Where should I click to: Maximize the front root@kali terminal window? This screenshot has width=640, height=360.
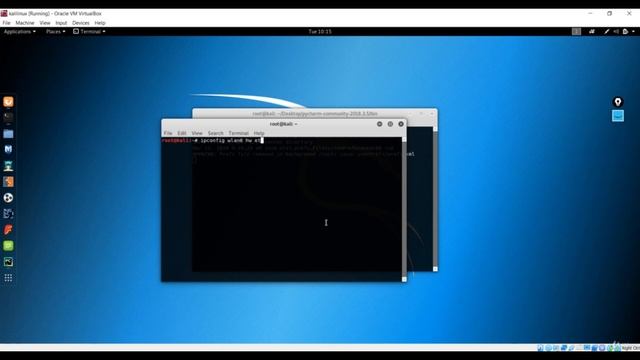point(390,124)
